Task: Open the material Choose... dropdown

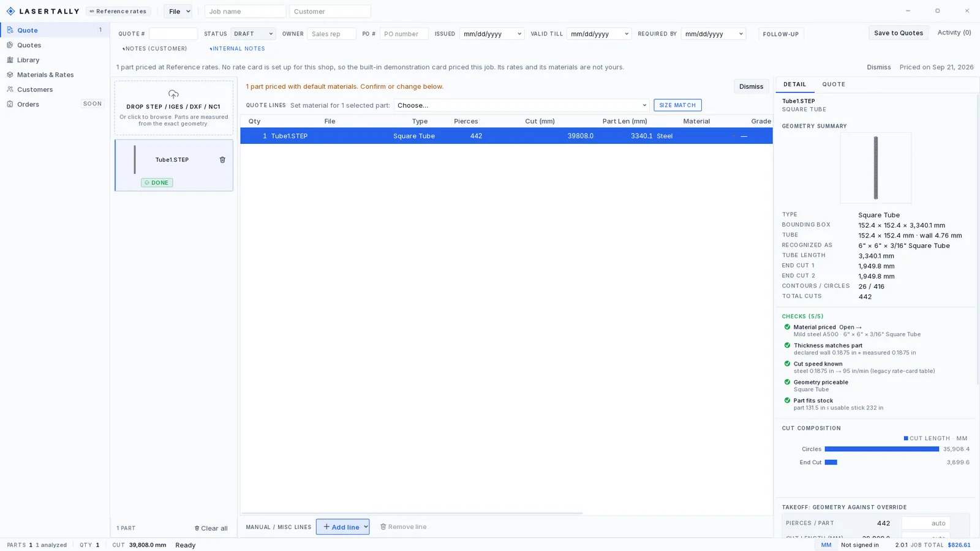Action: click(521, 105)
